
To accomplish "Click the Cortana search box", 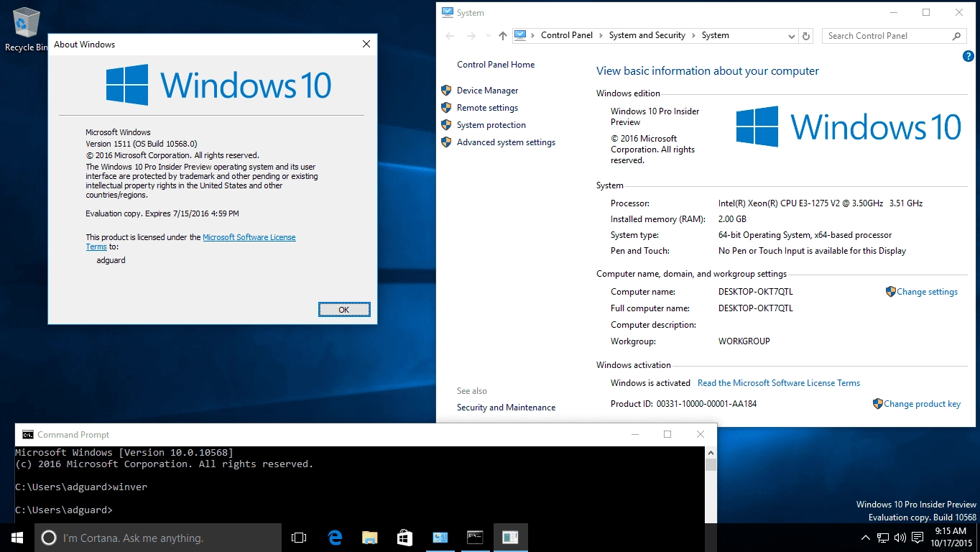I will point(158,538).
